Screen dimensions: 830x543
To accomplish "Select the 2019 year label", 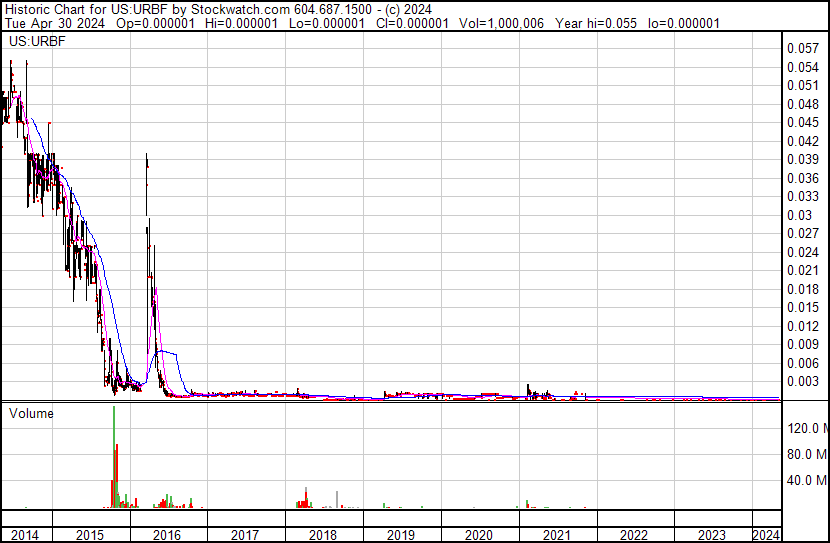I will [x=401, y=535].
